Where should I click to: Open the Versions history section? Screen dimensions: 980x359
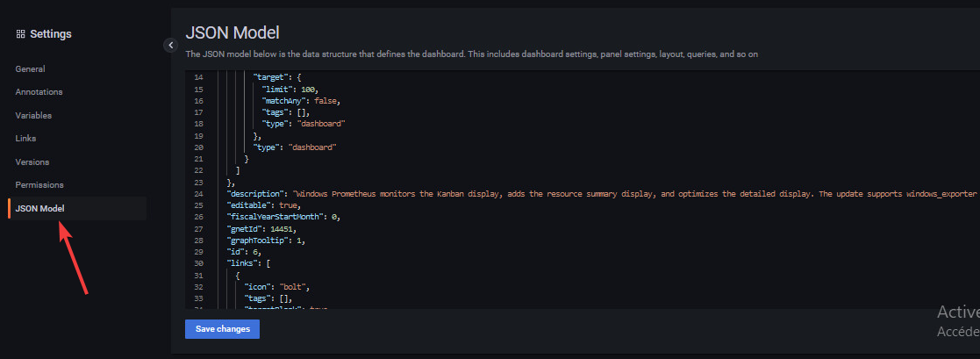pyautogui.click(x=32, y=162)
